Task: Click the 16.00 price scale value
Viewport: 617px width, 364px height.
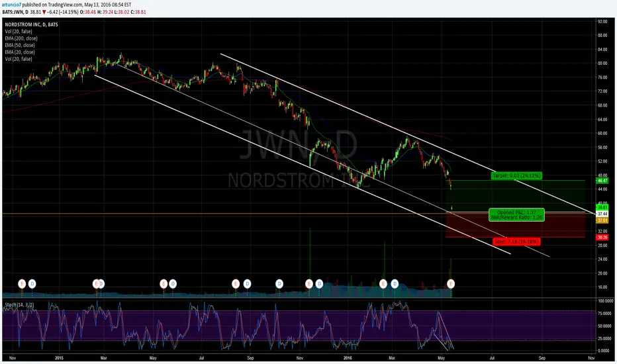Action: (602, 287)
